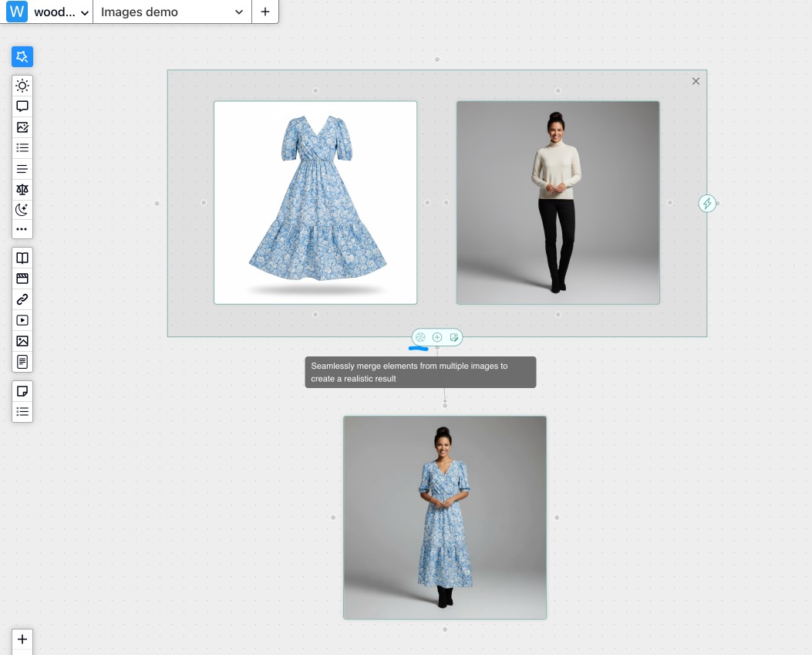Click the AI merge spinner icon on connector pill
This screenshot has width=812, height=655.
tap(420, 337)
